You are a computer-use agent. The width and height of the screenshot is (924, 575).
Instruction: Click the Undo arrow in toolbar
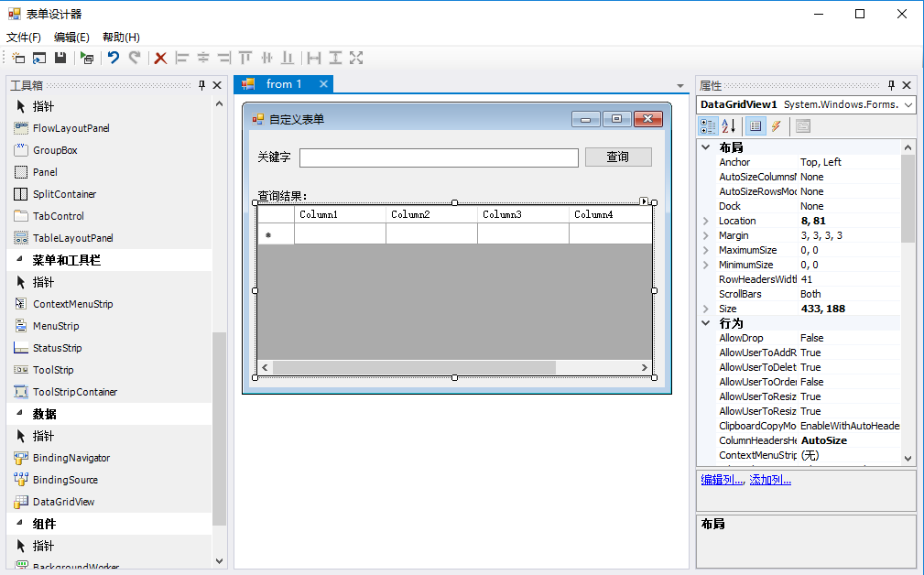(x=113, y=58)
